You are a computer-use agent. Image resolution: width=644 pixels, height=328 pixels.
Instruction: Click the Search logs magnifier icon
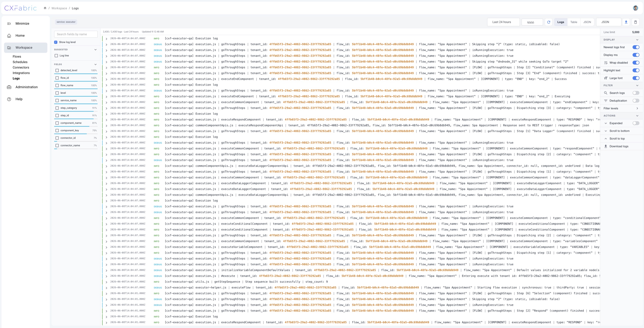click(x=606, y=93)
